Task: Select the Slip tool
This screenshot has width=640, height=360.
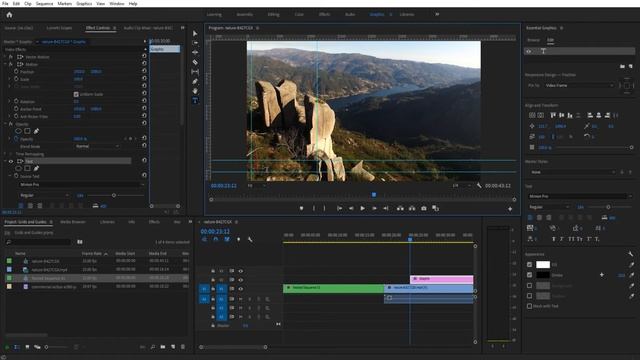Action: click(195, 72)
